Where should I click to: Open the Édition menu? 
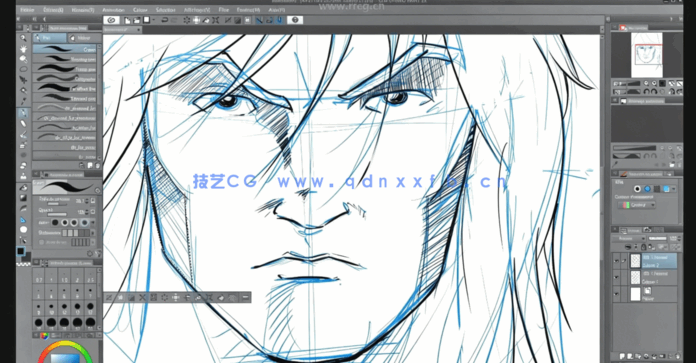pyautogui.click(x=53, y=9)
